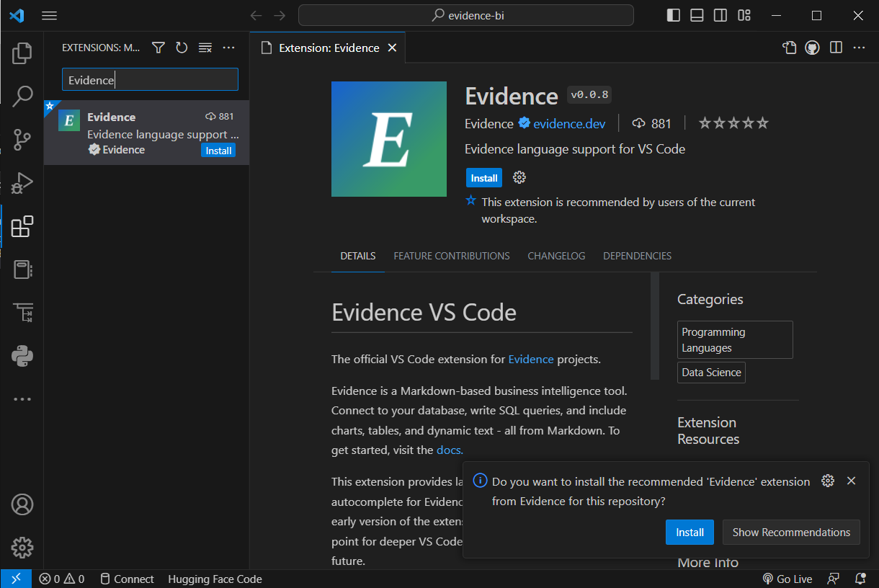Dismiss the recommendation notification
The image size is (879, 588).
click(851, 481)
